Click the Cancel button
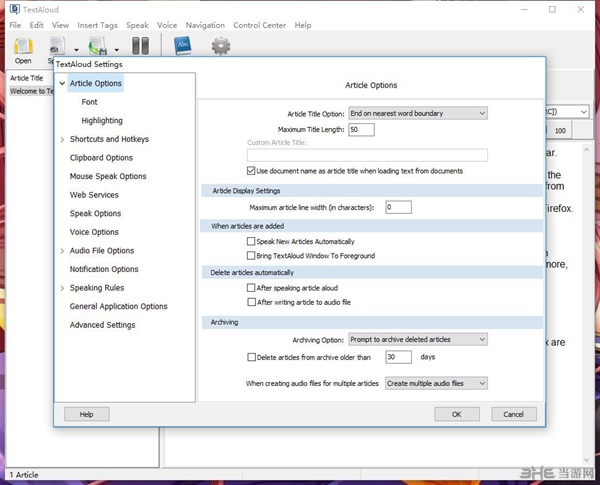 pyautogui.click(x=513, y=414)
